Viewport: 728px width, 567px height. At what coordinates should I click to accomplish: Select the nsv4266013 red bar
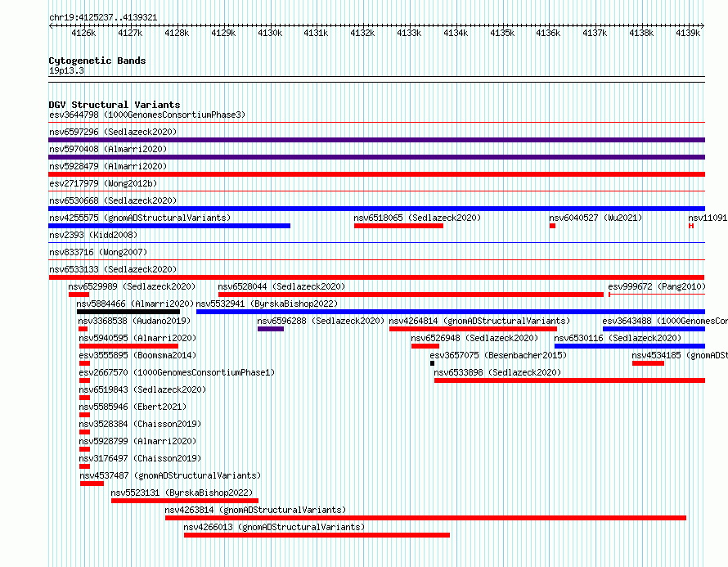(317, 535)
